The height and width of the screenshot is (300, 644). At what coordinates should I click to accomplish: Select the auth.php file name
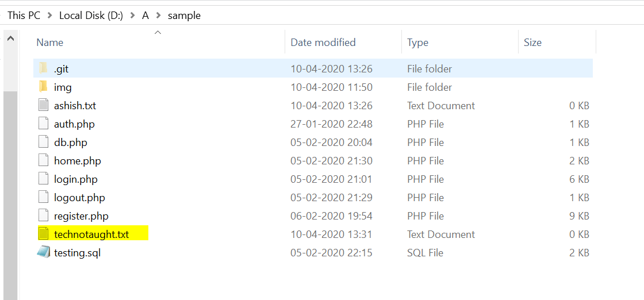click(x=74, y=124)
